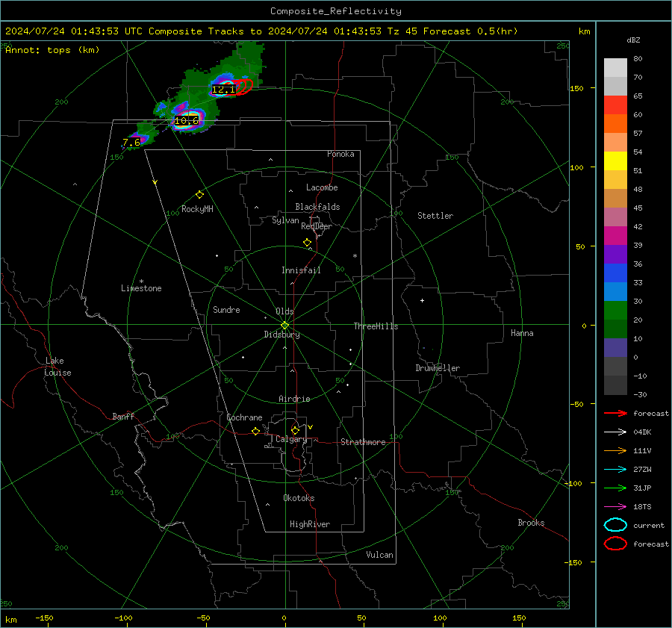Screen dimensions: 672x628
Task: Click the orange 111V arrow legend icon
Action: [x=615, y=450]
